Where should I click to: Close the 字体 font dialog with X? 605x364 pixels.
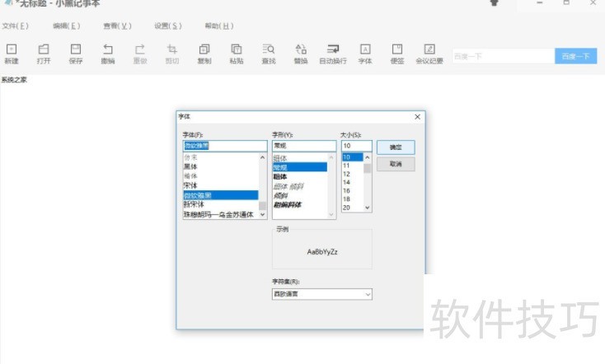click(x=417, y=117)
